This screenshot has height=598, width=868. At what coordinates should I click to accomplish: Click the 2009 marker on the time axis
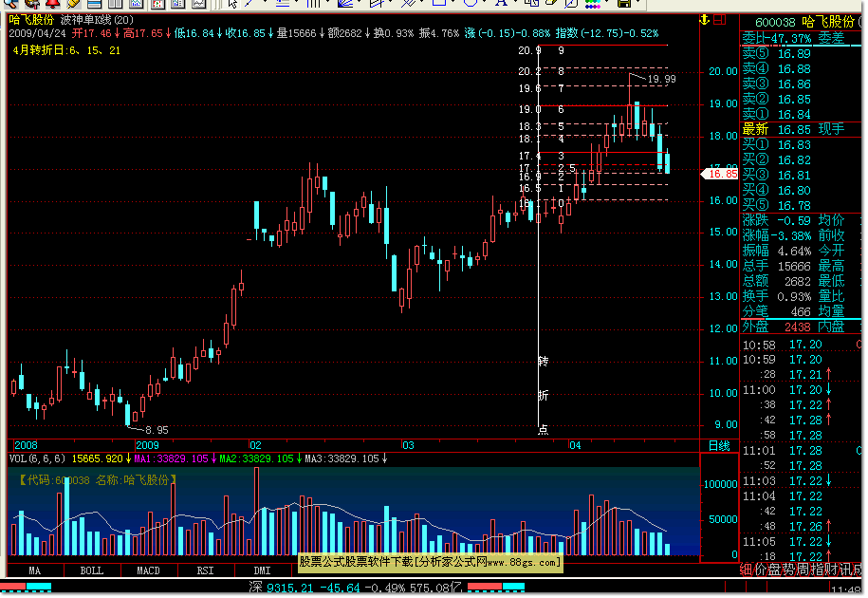click(x=147, y=446)
